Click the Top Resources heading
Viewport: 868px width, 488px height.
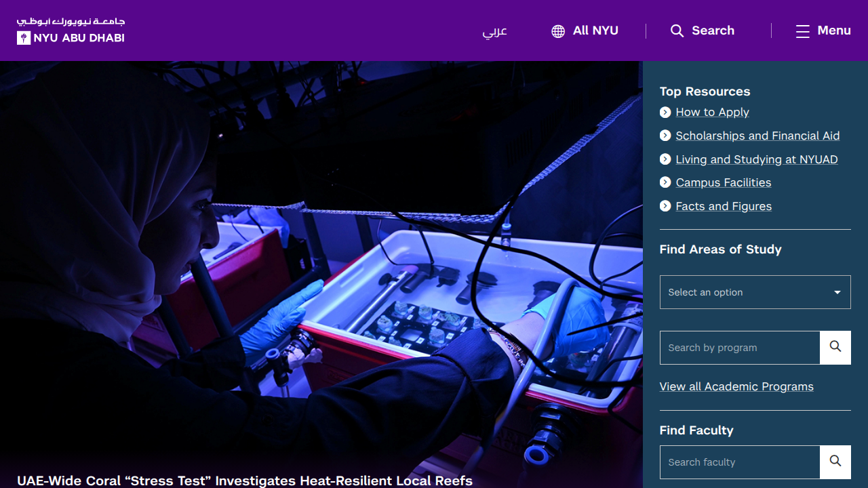pos(705,91)
